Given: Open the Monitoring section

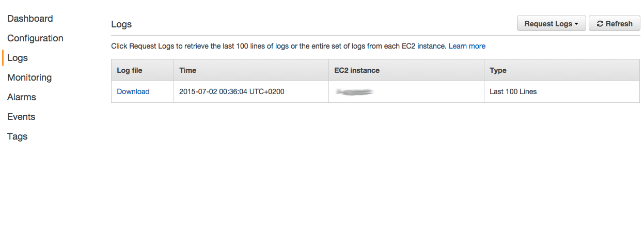Looking at the screenshot, I should 29,78.
